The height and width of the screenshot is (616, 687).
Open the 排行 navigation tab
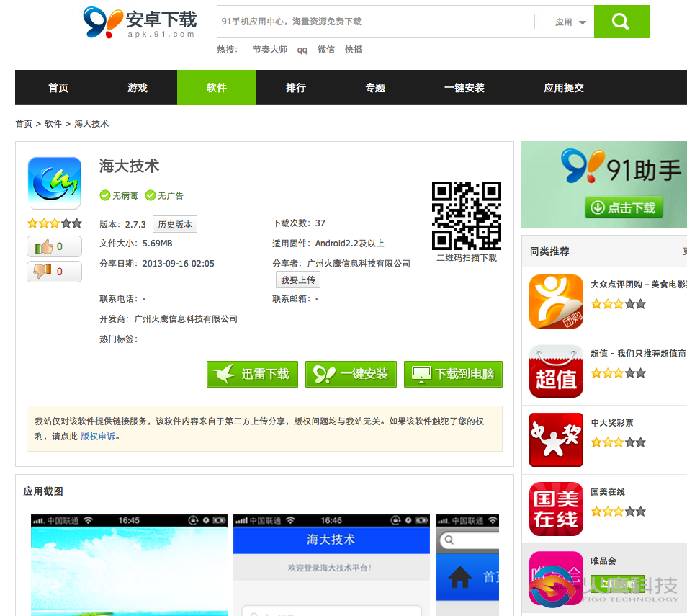(x=296, y=88)
